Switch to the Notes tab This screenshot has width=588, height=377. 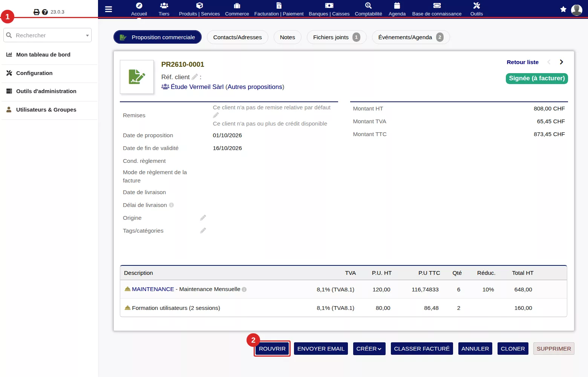point(288,37)
